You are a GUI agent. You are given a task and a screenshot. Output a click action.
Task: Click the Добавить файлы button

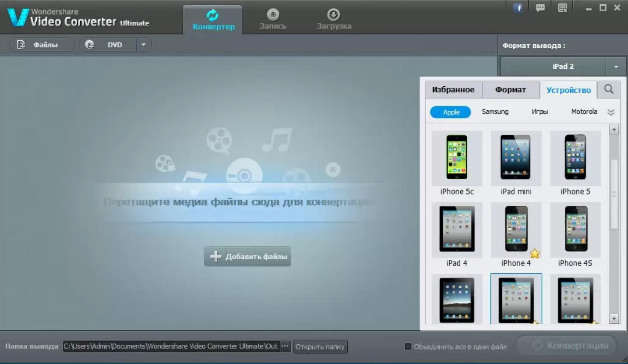[x=247, y=257]
